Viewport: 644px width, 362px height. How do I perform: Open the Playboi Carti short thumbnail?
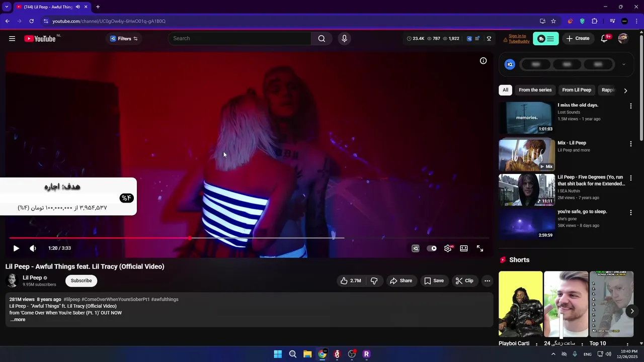[521, 304]
